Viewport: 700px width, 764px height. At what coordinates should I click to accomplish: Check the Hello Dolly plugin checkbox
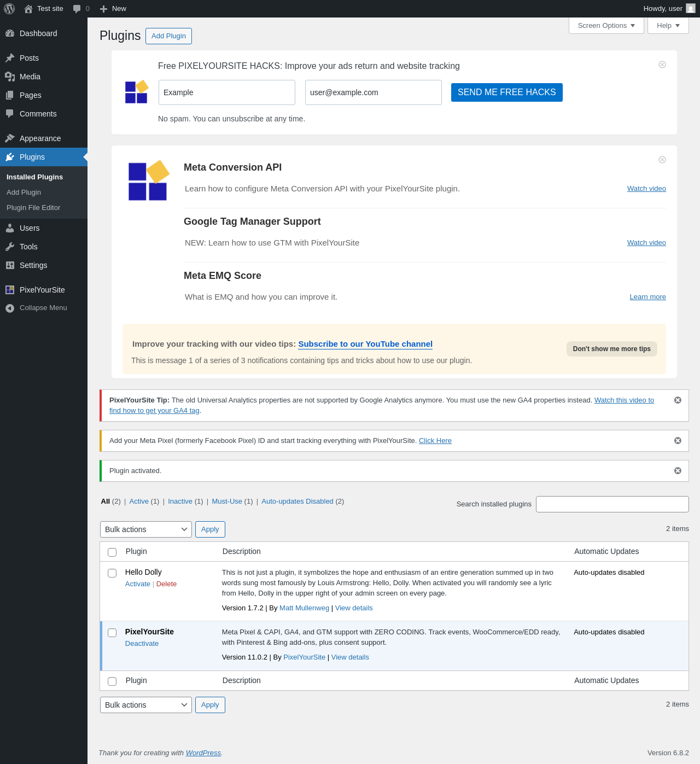tap(112, 573)
